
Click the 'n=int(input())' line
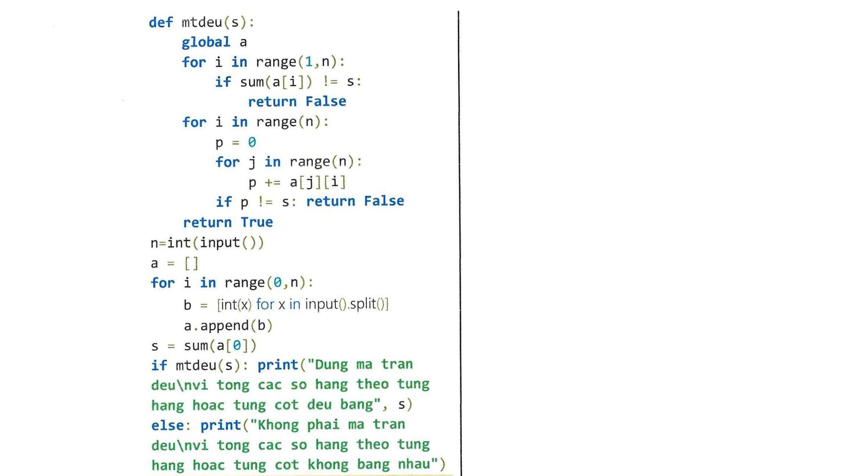point(207,243)
